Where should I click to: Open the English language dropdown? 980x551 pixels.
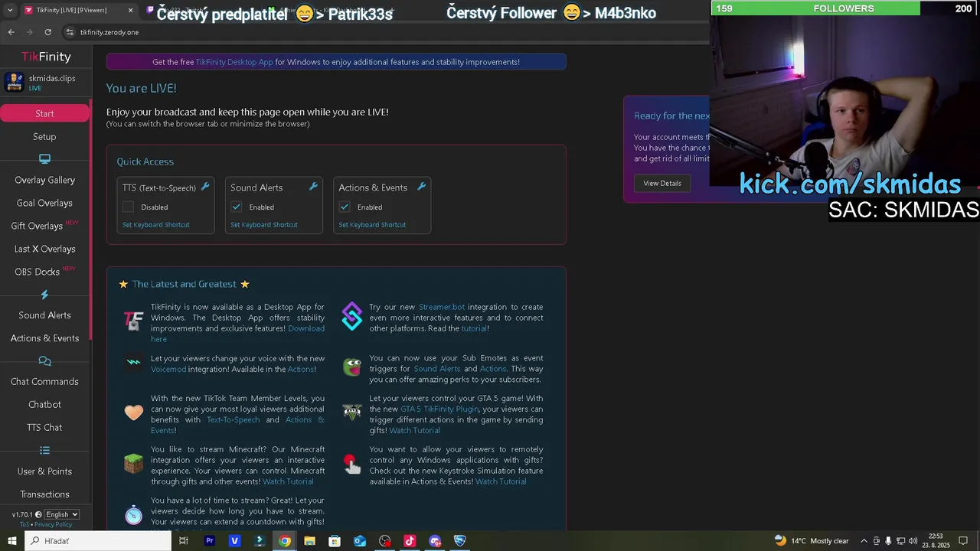(61, 514)
